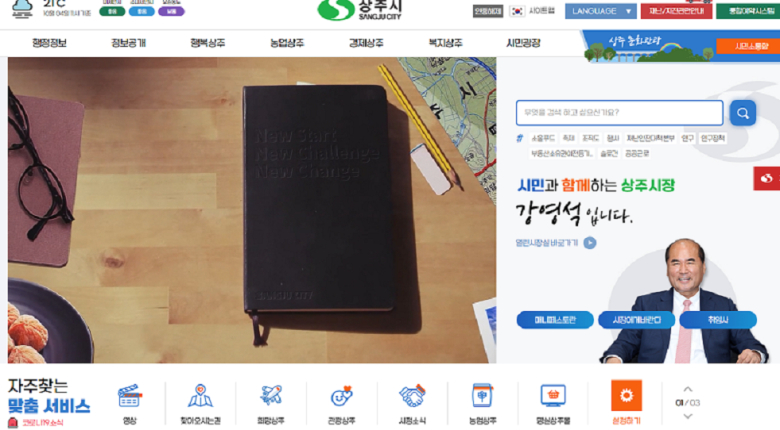Click the Sangju City logo
780x430 pixels.
(x=360, y=10)
